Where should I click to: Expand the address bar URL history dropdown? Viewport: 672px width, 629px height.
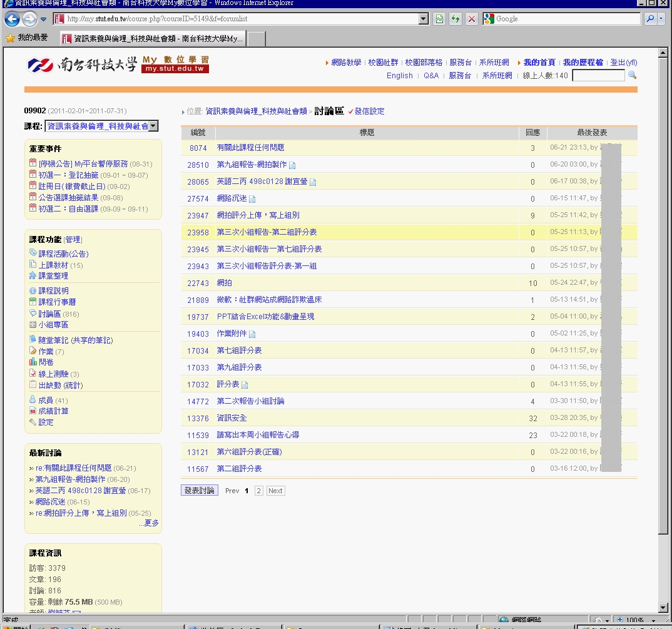(x=424, y=19)
